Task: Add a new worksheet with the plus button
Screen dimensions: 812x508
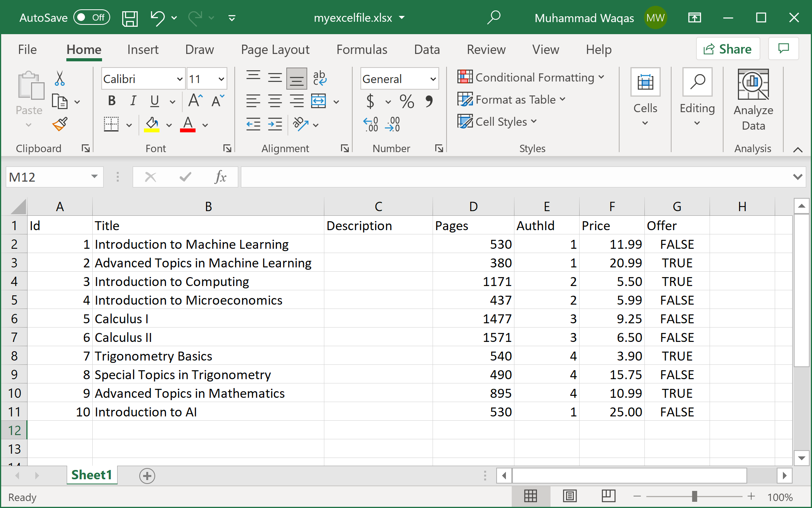Action: pyautogui.click(x=147, y=476)
